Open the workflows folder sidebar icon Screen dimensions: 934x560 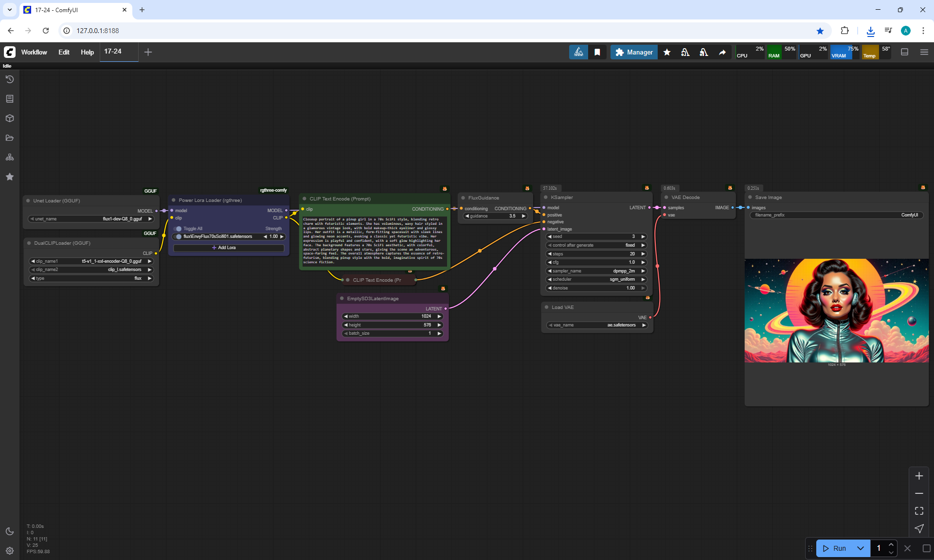10,138
